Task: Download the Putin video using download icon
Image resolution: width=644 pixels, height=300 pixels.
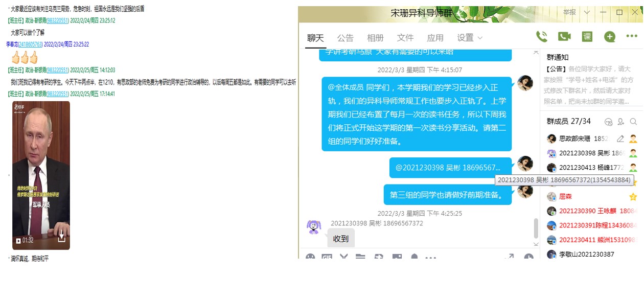Action: coord(61,237)
